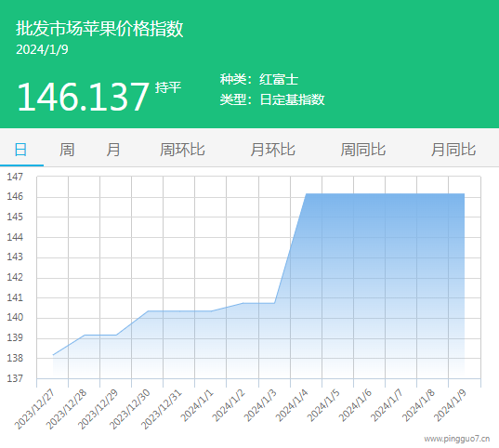Select the 日 daily tab

21,150
